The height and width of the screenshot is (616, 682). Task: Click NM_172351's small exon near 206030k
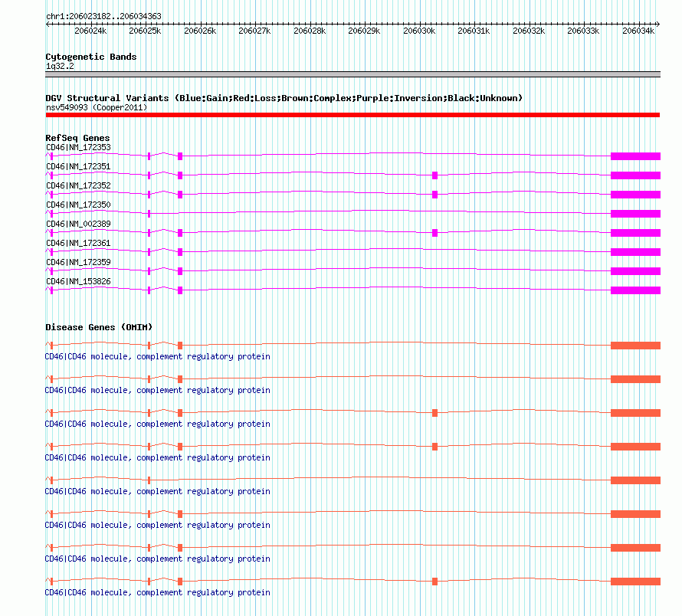tap(434, 175)
